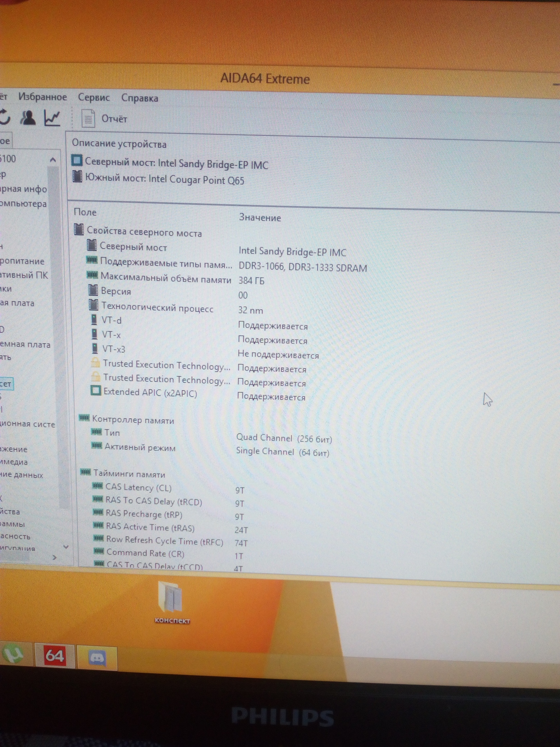560x747 pixels.
Task: Click memory icon beside Контроллер памяти
Action: click(x=84, y=418)
